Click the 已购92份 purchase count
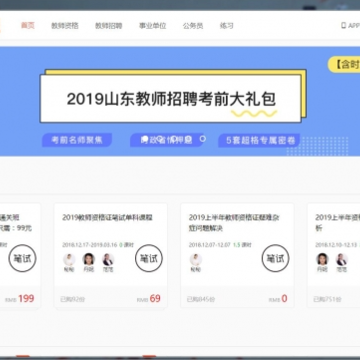 (x=72, y=299)
